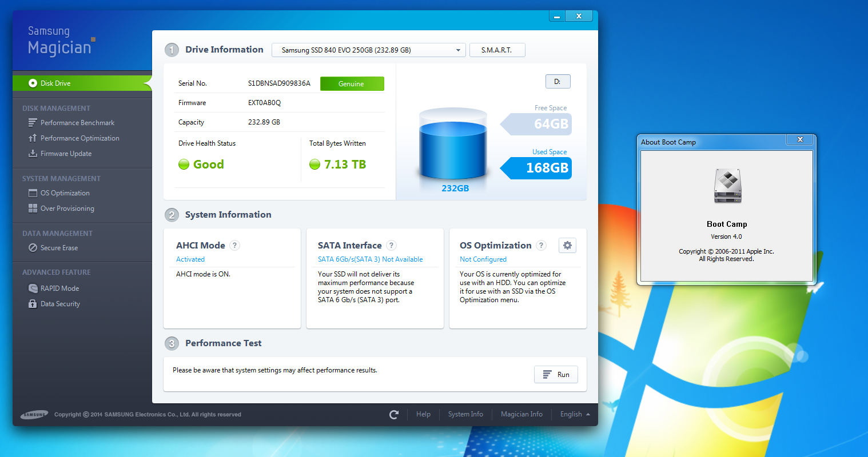Open Over Provisioning page

67,209
